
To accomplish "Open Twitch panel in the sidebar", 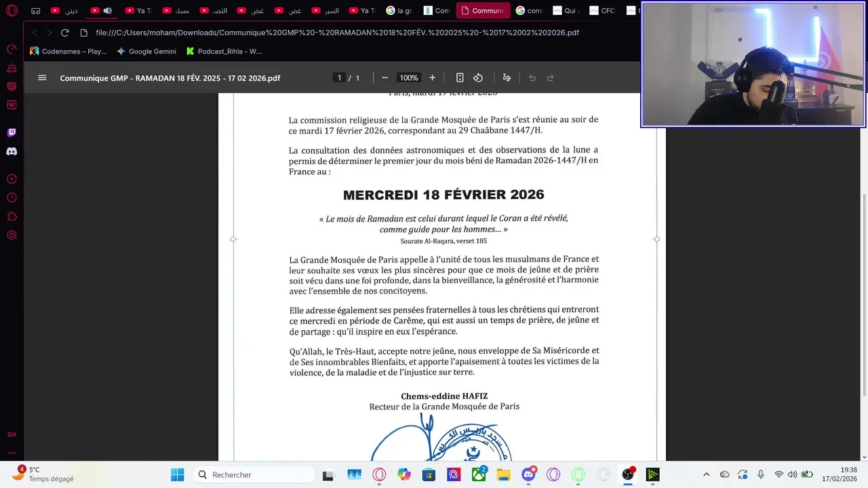I will (x=12, y=133).
